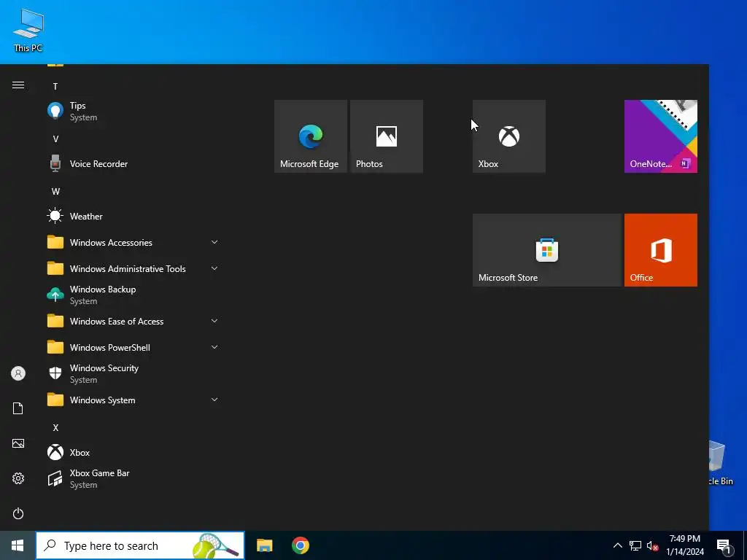Launch Voice Recorder from the app list
Screen dimensions: 747x560
click(133, 164)
